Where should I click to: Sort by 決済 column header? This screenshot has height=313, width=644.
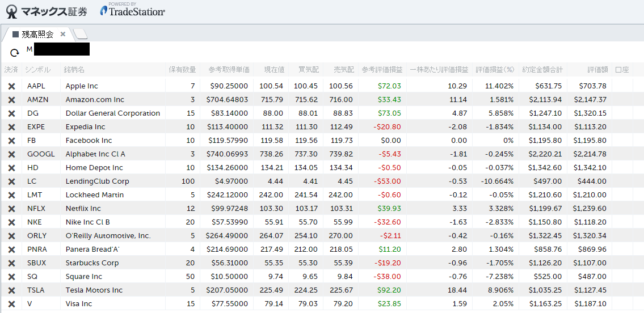coord(11,70)
